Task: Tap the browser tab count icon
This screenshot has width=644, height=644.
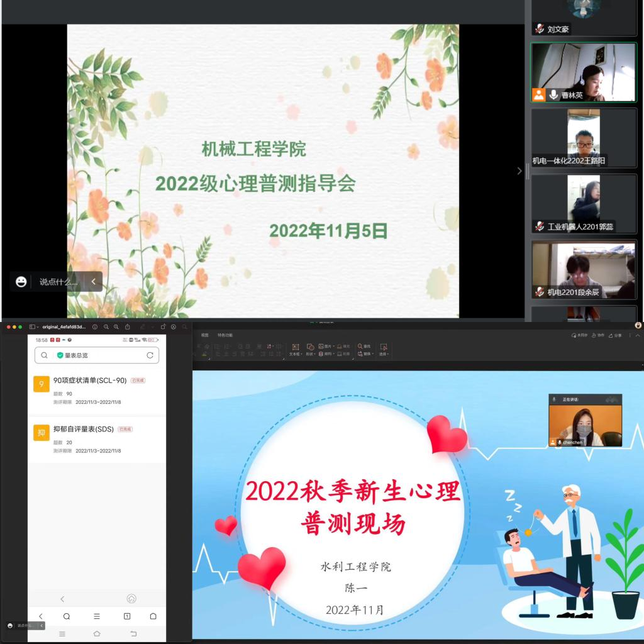Action: [x=126, y=616]
